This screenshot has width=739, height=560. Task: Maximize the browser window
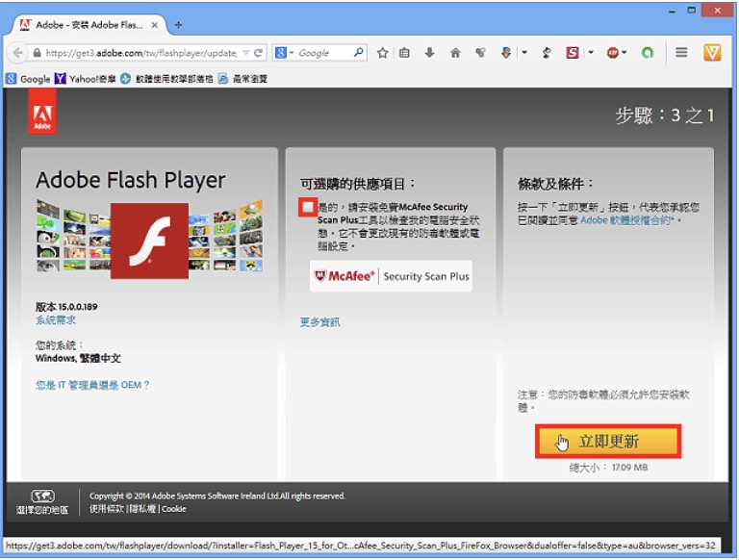click(x=692, y=11)
